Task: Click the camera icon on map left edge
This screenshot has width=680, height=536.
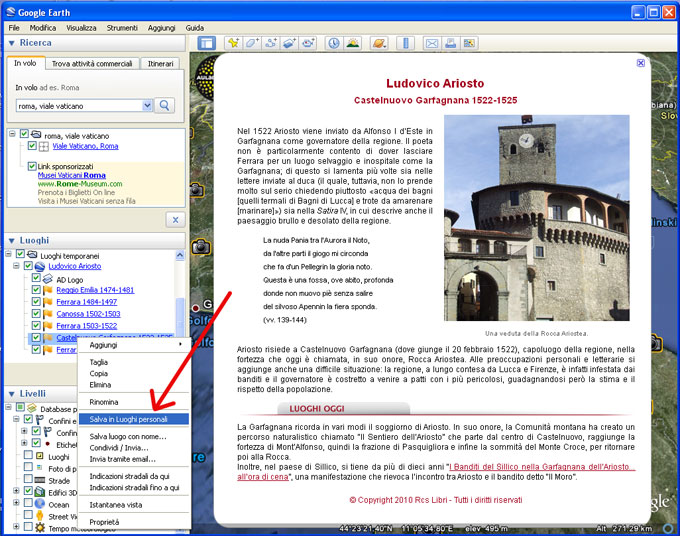Action: (x=201, y=247)
